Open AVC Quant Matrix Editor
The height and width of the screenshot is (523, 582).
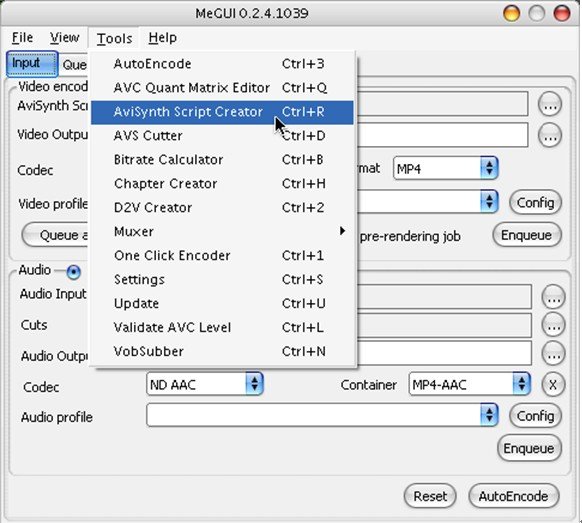pyautogui.click(x=222, y=88)
